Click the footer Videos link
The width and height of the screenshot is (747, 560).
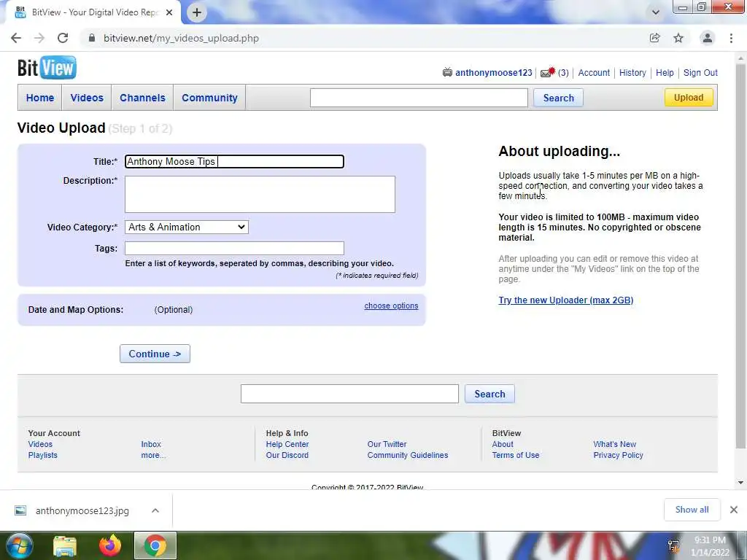tap(40, 444)
